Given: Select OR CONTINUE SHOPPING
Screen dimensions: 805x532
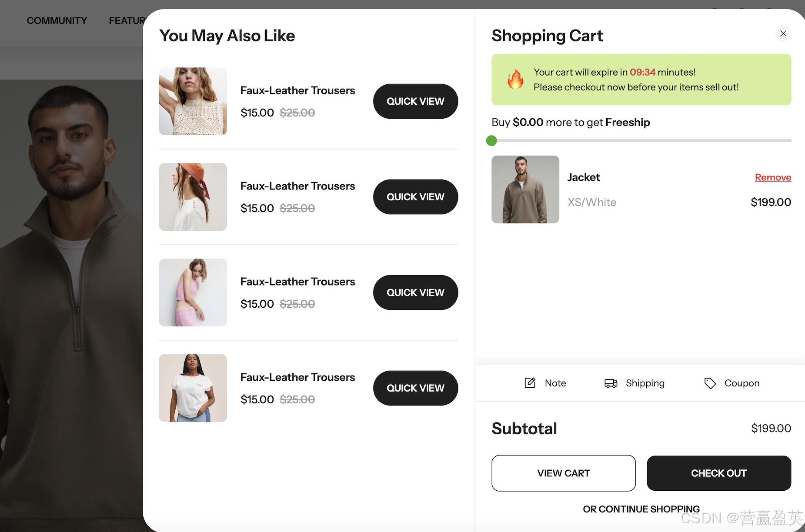Looking at the screenshot, I should 641,509.
